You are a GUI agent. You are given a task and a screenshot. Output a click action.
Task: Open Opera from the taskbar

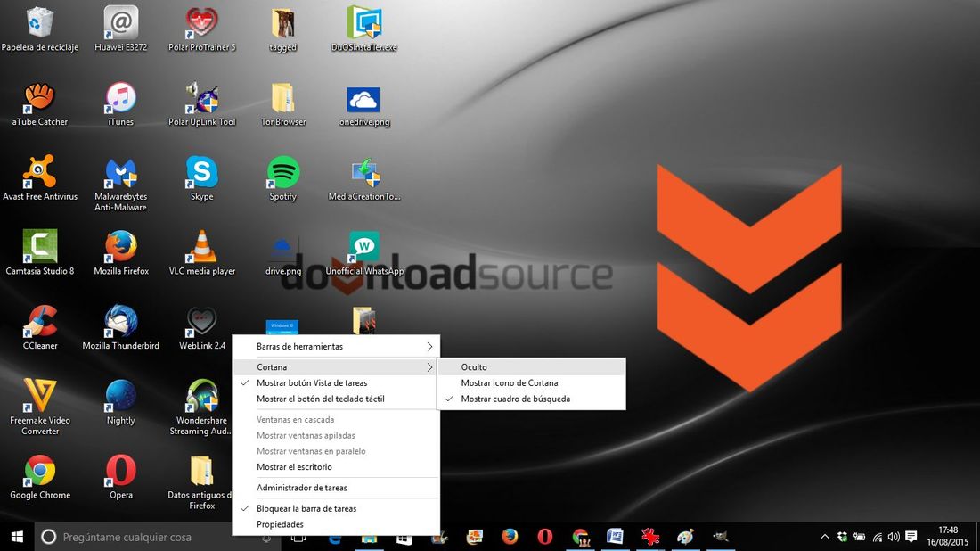tap(545, 537)
